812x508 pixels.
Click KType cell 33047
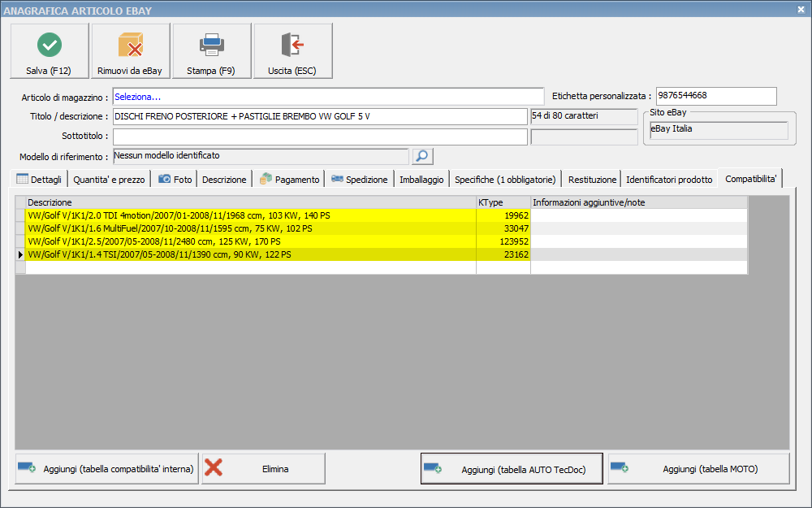(x=503, y=228)
